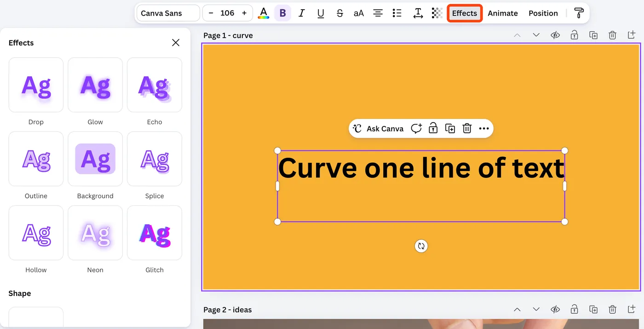Move Page 2 up

(x=517, y=310)
